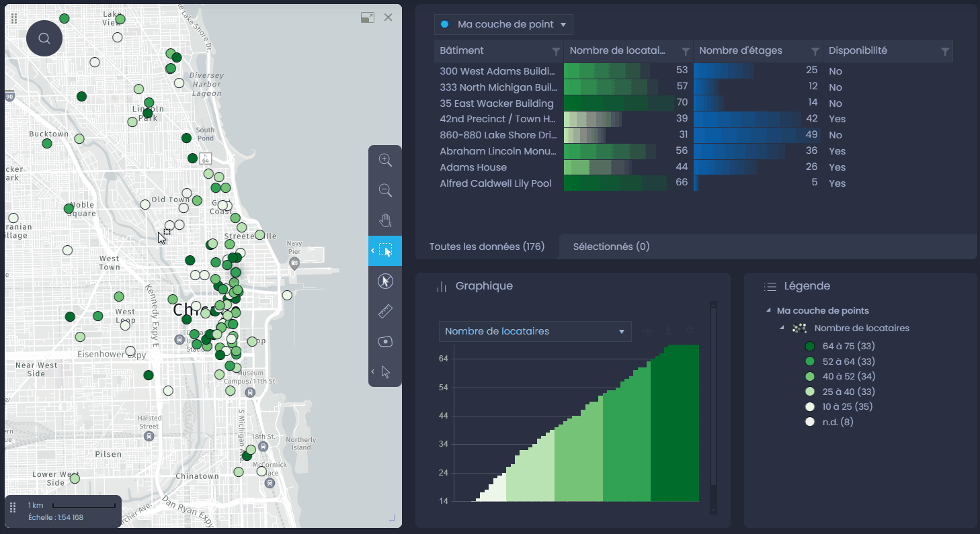This screenshot has height=534, width=980.
Task: Collapse the Ma couche de points legend node
Action: pyautogui.click(x=768, y=310)
